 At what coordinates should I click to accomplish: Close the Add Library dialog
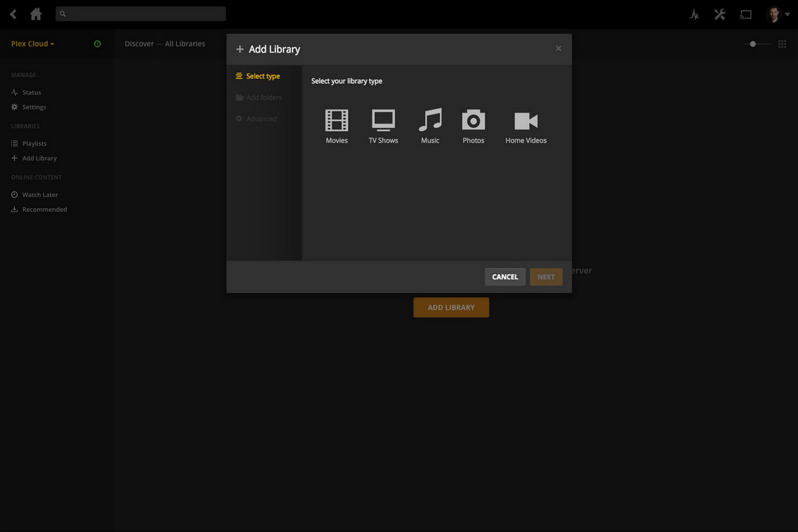559,48
